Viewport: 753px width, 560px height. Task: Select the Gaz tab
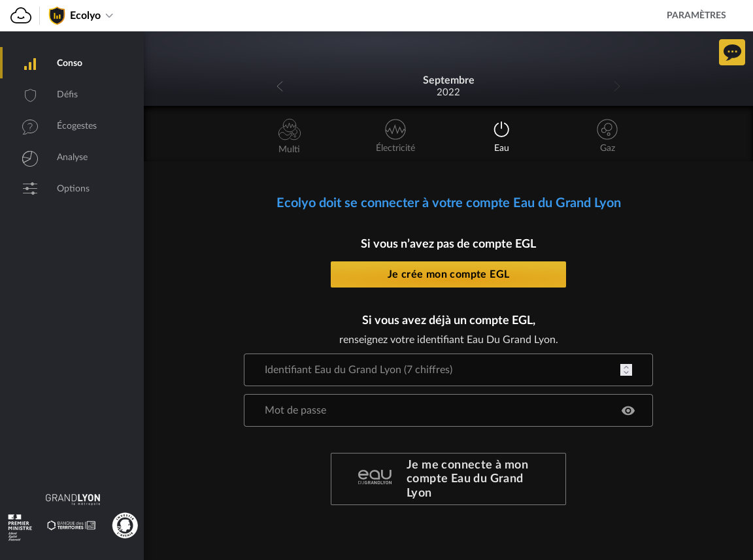607,137
